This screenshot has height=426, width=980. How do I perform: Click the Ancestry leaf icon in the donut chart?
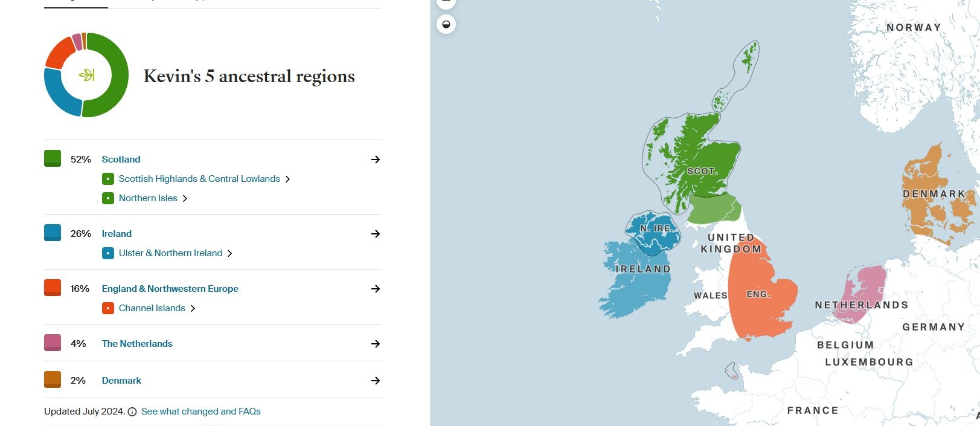tap(87, 76)
